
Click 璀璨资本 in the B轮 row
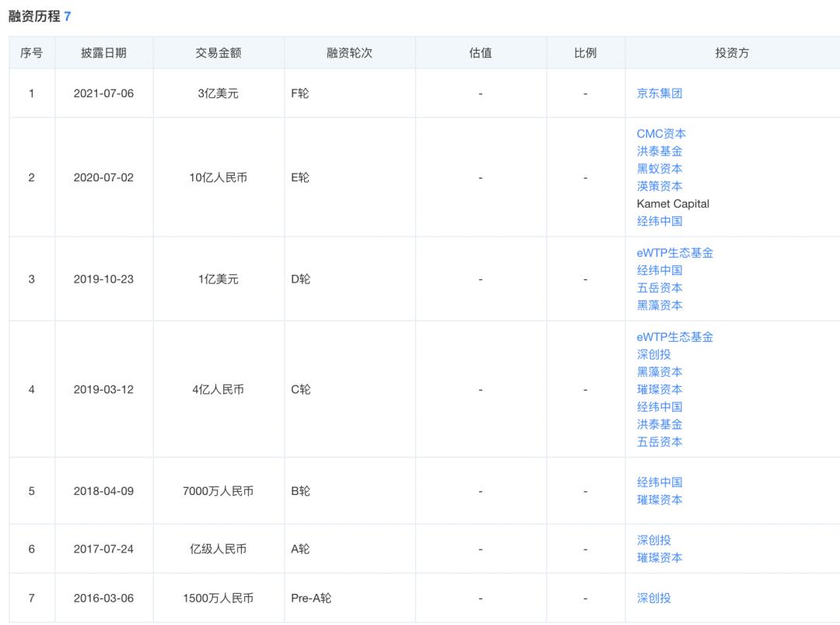click(659, 500)
